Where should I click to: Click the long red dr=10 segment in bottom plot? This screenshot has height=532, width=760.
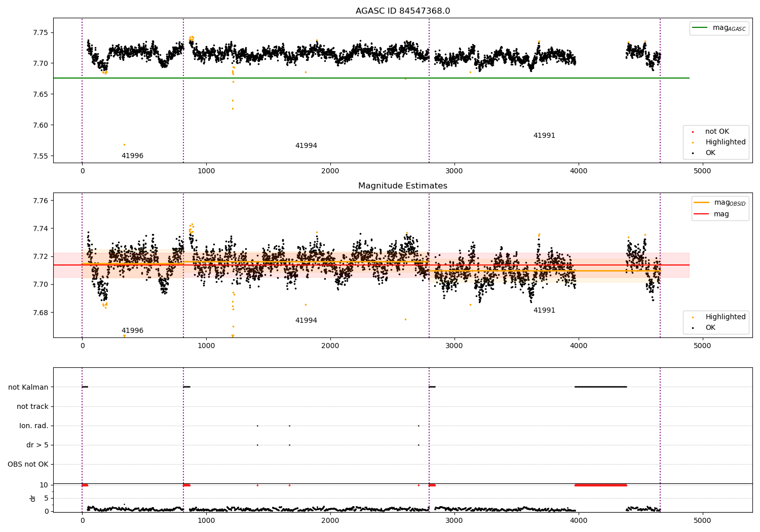tap(600, 485)
